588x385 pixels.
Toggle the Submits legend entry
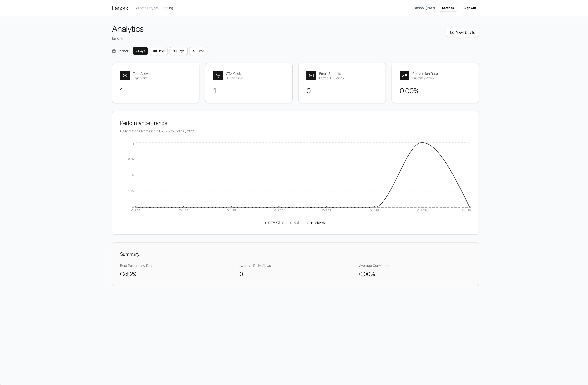tap(298, 223)
